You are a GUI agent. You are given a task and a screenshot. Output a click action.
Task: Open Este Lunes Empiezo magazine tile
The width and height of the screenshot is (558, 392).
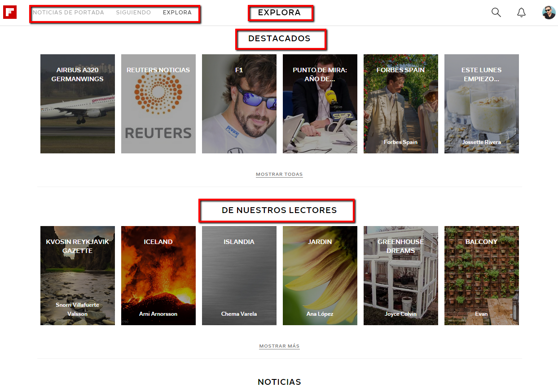point(482,104)
